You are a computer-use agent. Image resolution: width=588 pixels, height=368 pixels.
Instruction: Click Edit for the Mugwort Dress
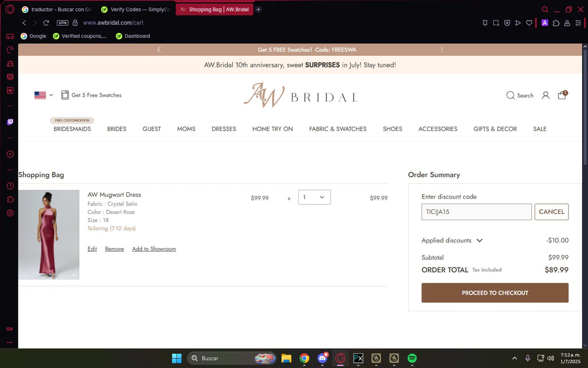point(92,249)
